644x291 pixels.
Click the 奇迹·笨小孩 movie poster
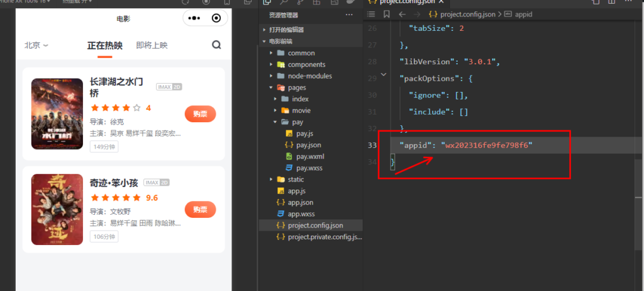(x=57, y=209)
